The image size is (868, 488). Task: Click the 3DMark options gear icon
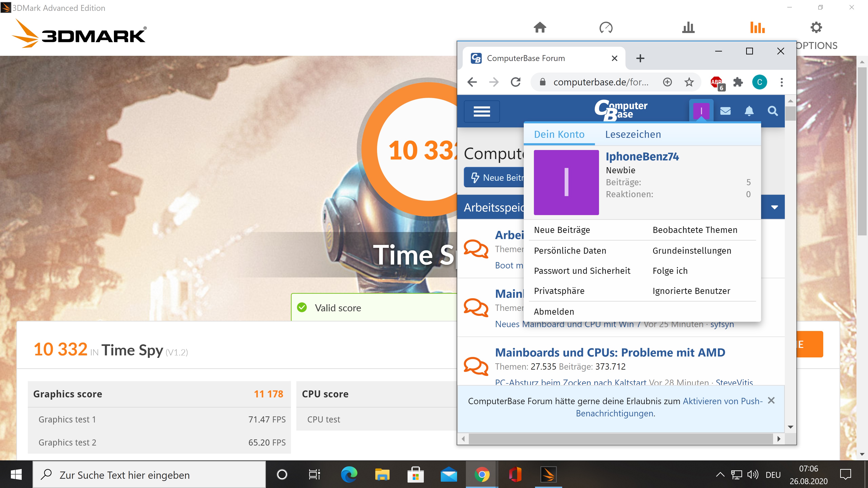click(x=816, y=27)
